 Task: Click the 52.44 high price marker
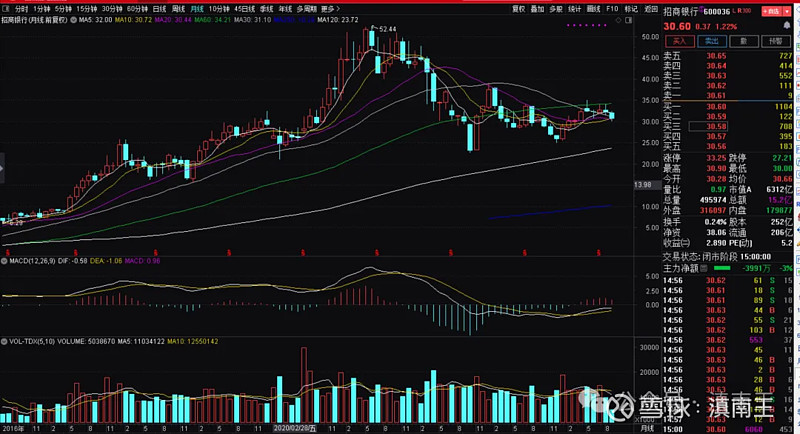pos(388,29)
